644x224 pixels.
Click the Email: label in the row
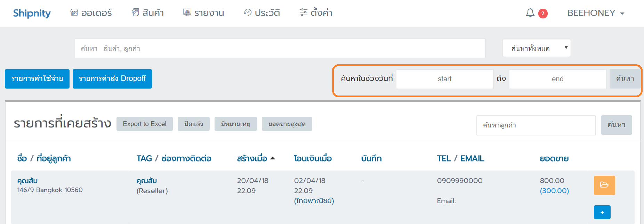tap(446, 201)
